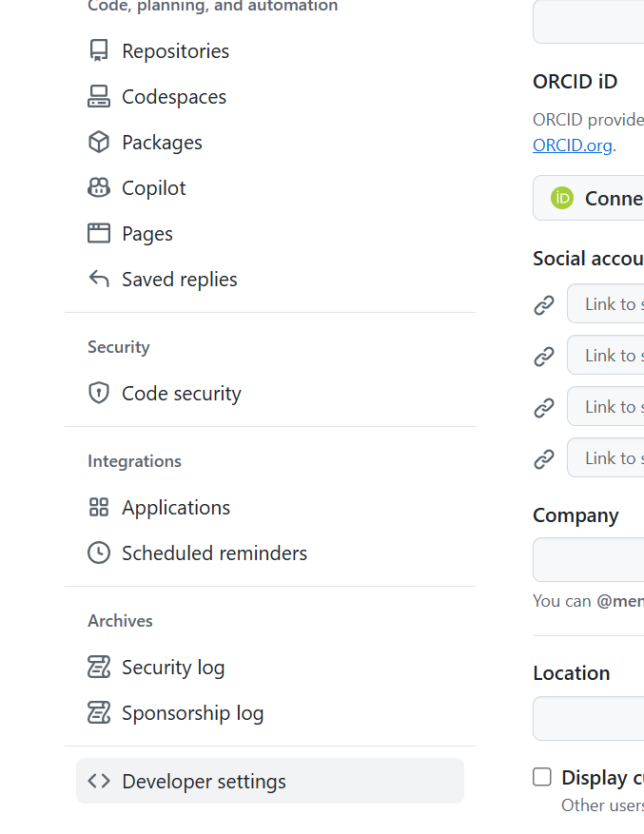The width and height of the screenshot is (644, 834).
Task: Click the Scheduled reminders clock icon
Action: 99,553
